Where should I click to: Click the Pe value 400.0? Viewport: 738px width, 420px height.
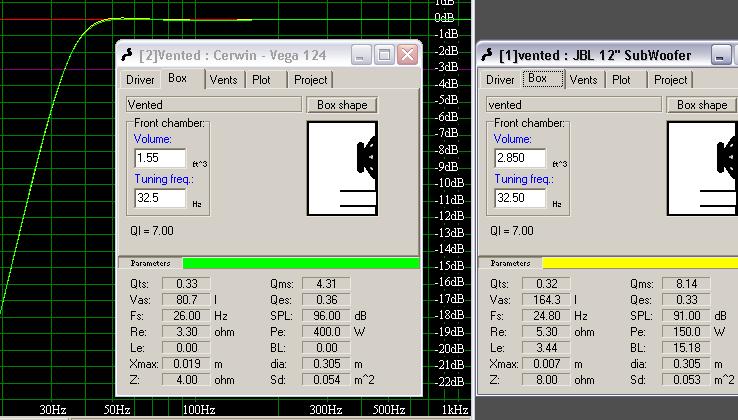[326, 332]
